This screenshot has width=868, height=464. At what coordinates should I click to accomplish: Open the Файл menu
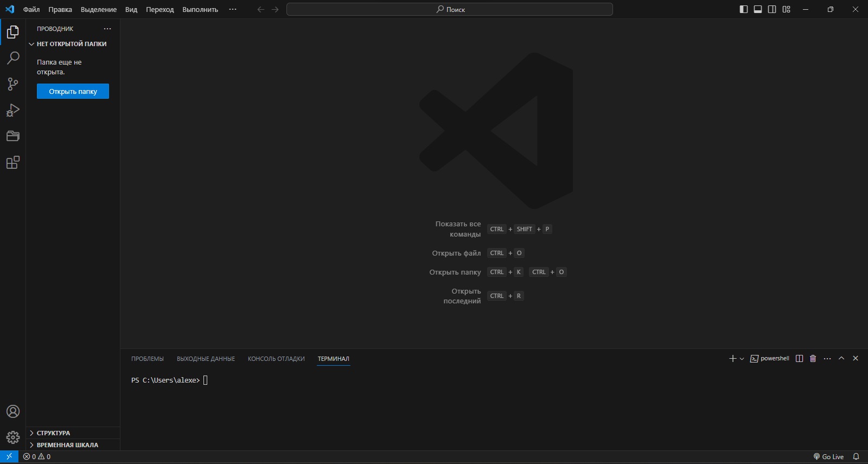[x=31, y=9]
